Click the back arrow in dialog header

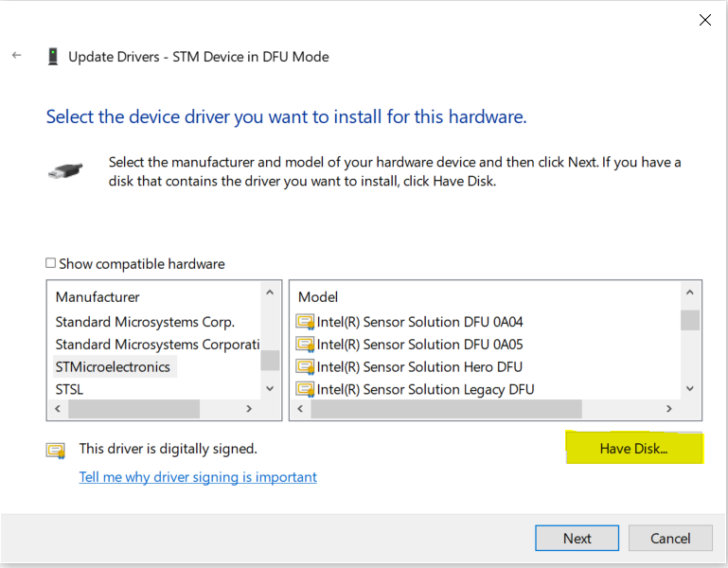click(17, 55)
